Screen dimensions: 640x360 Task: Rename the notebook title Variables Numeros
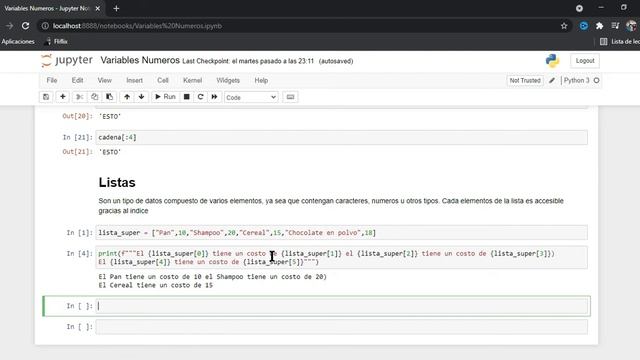point(140,60)
